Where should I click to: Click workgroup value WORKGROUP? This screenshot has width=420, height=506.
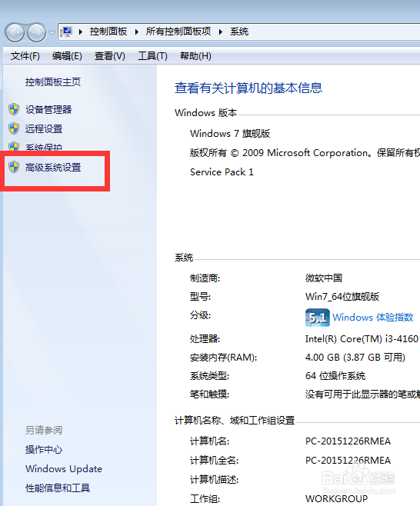click(336, 499)
